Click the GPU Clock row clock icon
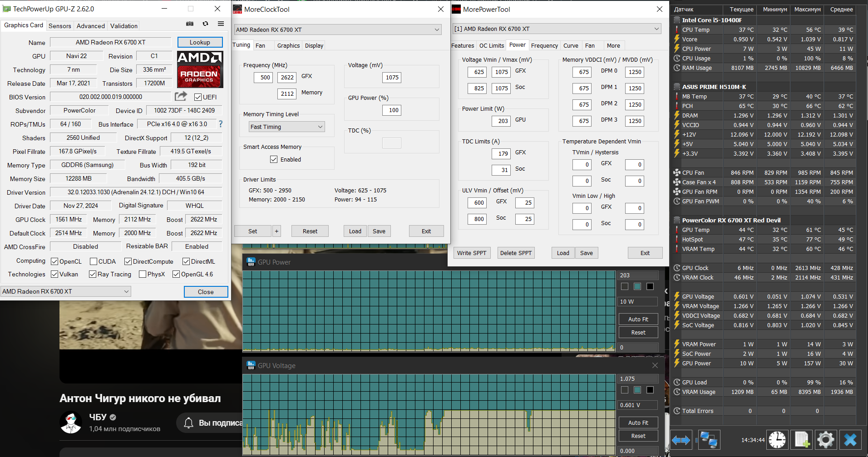Image resolution: width=868 pixels, height=457 pixels. point(677,268)
